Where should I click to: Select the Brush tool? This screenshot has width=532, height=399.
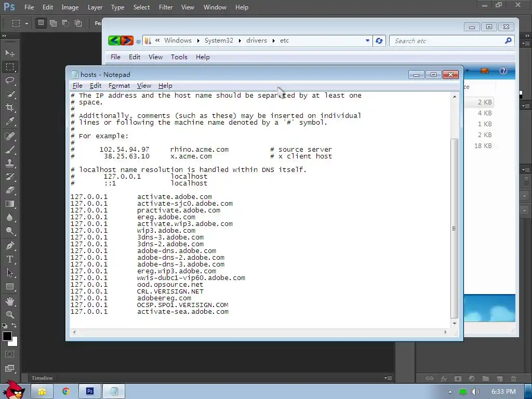click(10, 150)
